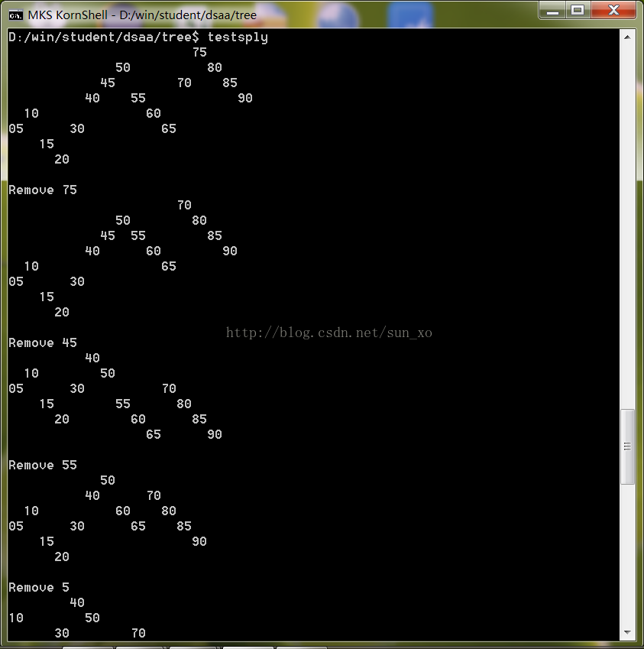644x649 pixels.
Task: Click the scrollbar up arrow
Action: [x=627, y=37]
